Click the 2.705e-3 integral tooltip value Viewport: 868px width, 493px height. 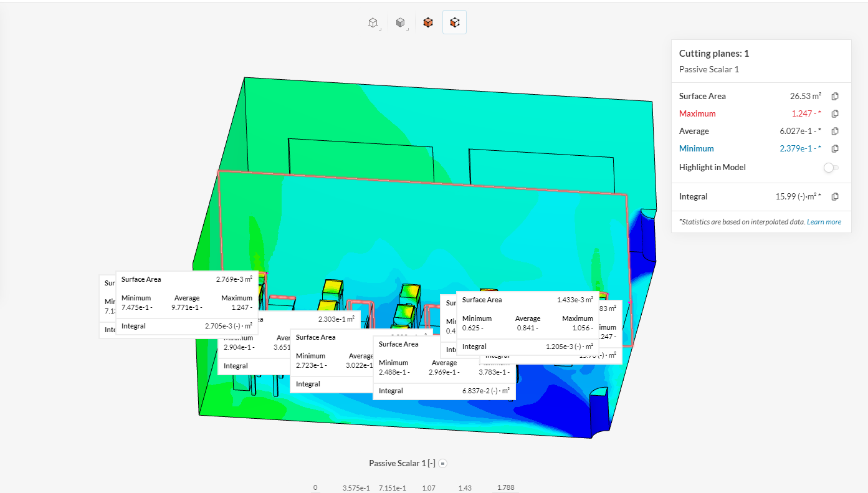[x=229, y=326]
